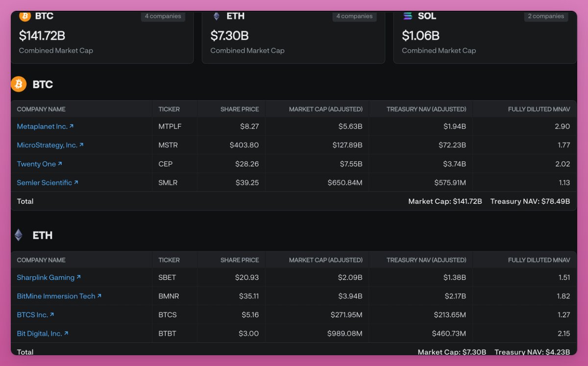Click the 'Treasury NAV: $78.49B' total in the BTC table
The height and width of the screenshot is (366, 588).
click(x=530, y=201)
